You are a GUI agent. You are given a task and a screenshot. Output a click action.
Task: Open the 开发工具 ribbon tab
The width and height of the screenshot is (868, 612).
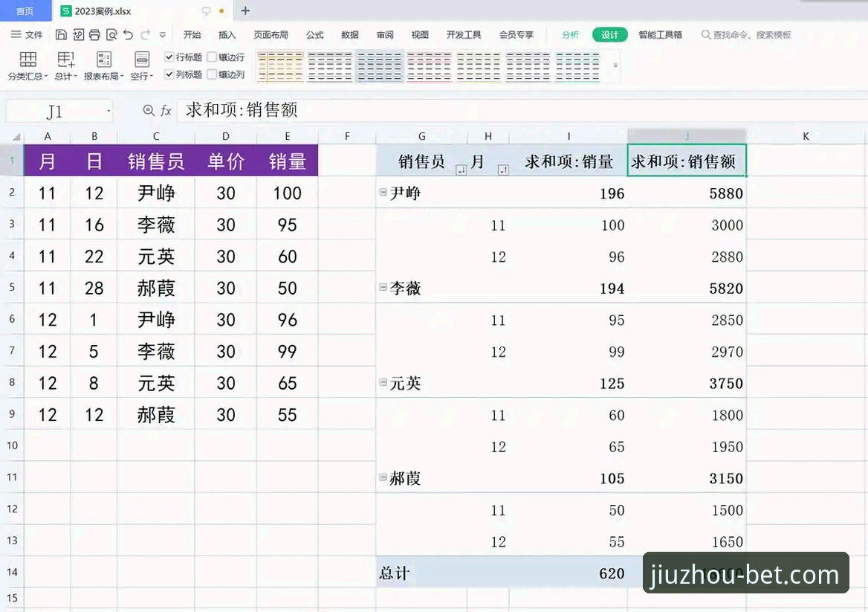[x=463, y=35]
